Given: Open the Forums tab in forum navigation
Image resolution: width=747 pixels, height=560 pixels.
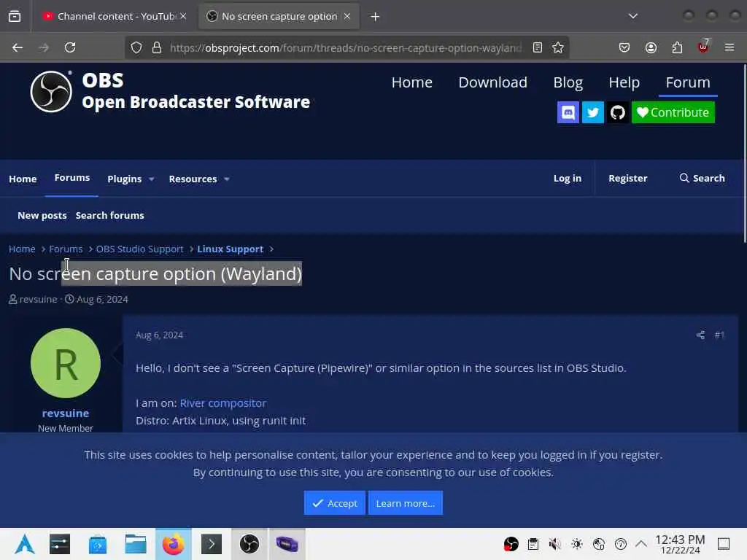Looking at the screenshot, I should pos(72,178).
